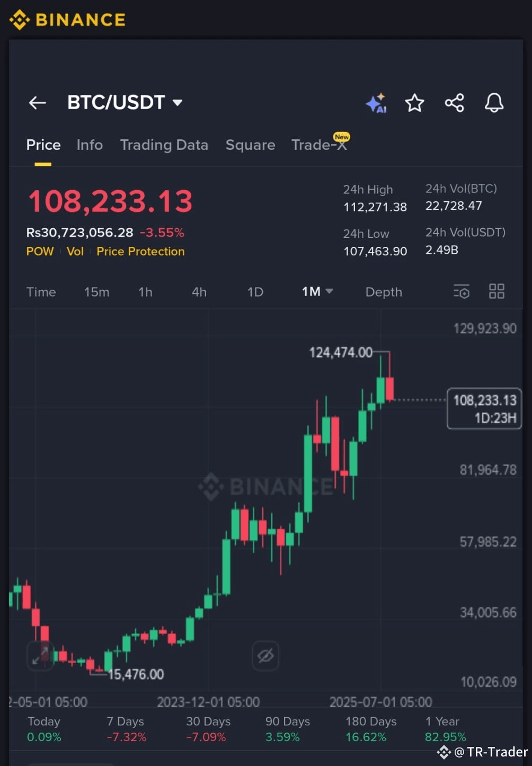Toggle chart visibility eye icon
The width and height of the screenshot is (532, 766).
[265, 656]
